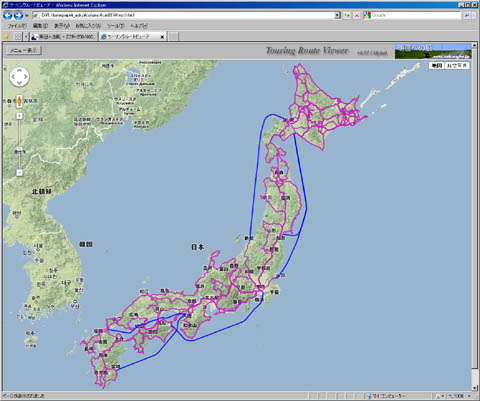Click the landscape photo banner link
This screenshot has height=401, width=480.
pos(433,51)
